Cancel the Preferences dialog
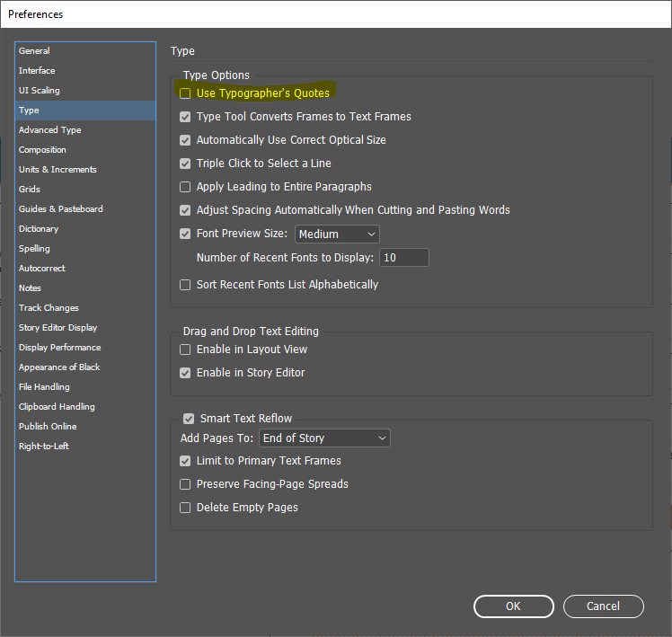Viewport: 672px width, 637px height. pyautogui.click(x=603, y=606)
